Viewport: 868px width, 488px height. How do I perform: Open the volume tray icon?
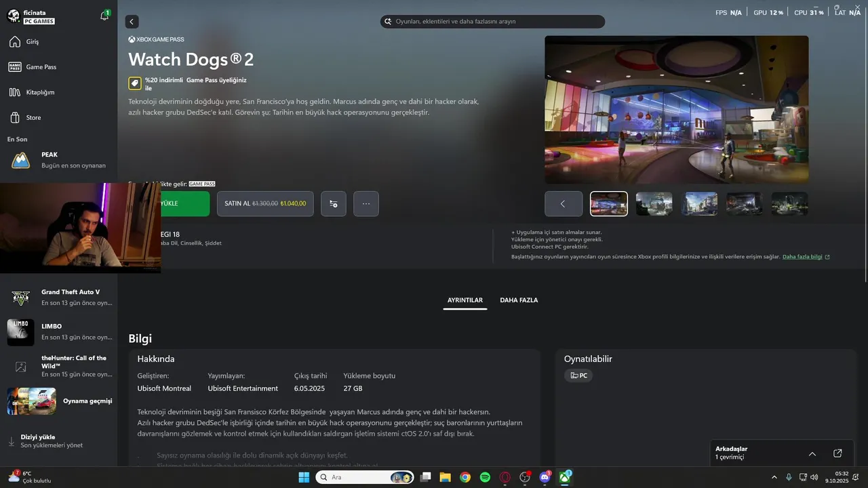(814, 477)
